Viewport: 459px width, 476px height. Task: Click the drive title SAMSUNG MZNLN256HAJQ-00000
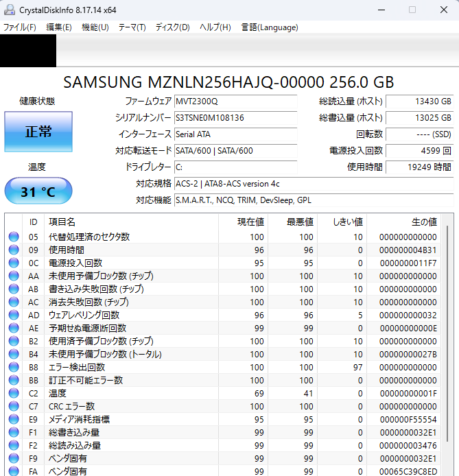pyautogui.click(x=228, y=82)
